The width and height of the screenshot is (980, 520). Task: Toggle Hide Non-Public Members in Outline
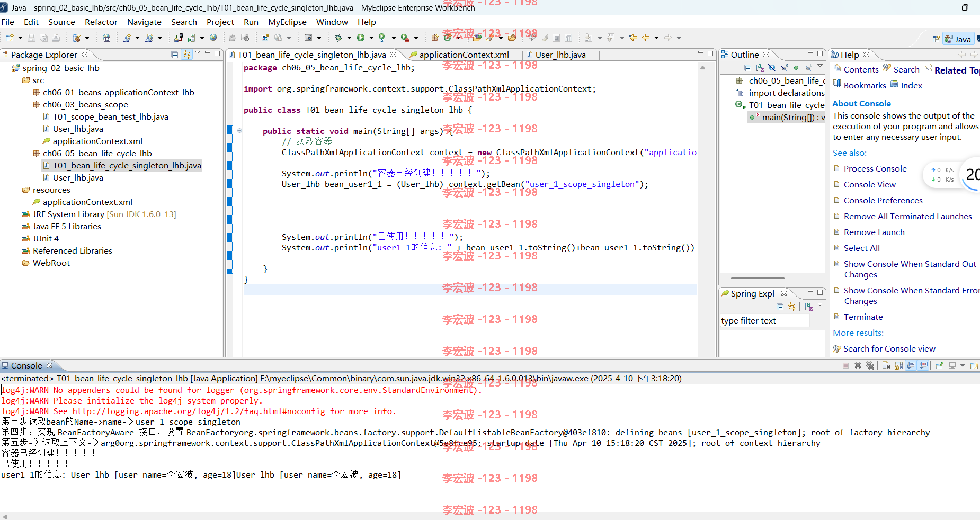(x=796, y=68)
